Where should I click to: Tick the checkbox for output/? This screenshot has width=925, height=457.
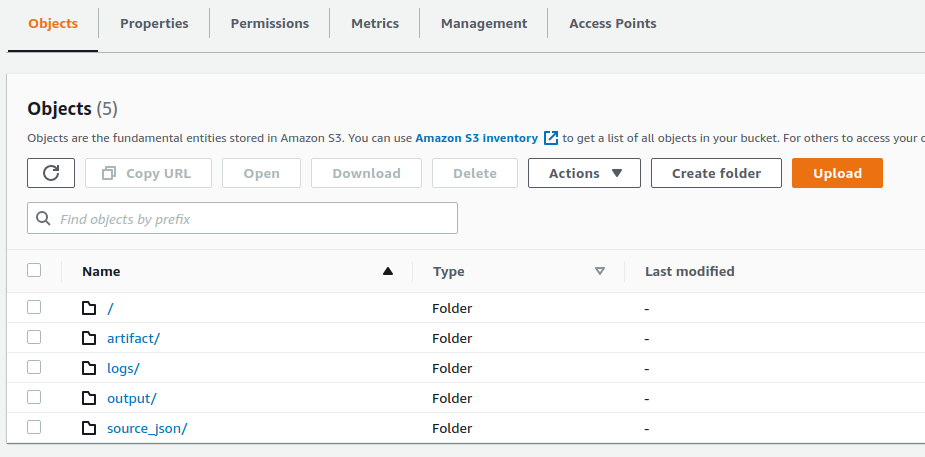(x=34, y=397)
